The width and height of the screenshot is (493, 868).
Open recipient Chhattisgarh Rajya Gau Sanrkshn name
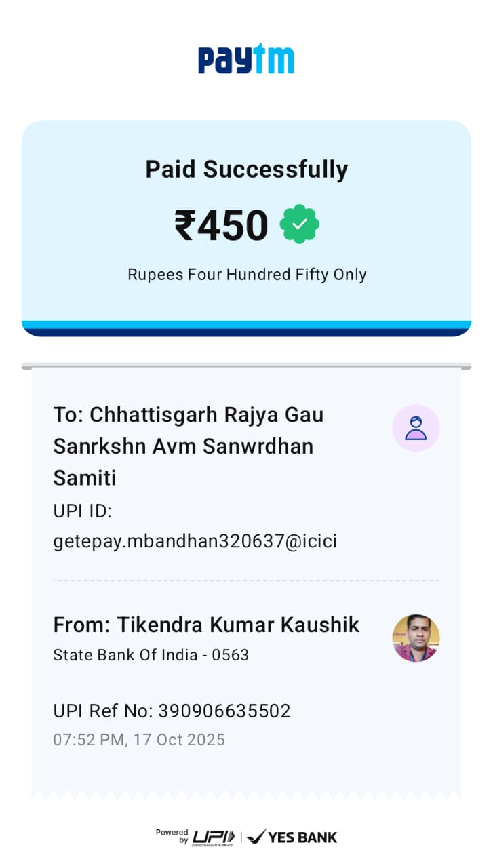pyautogui.click(x=189, y=446)
